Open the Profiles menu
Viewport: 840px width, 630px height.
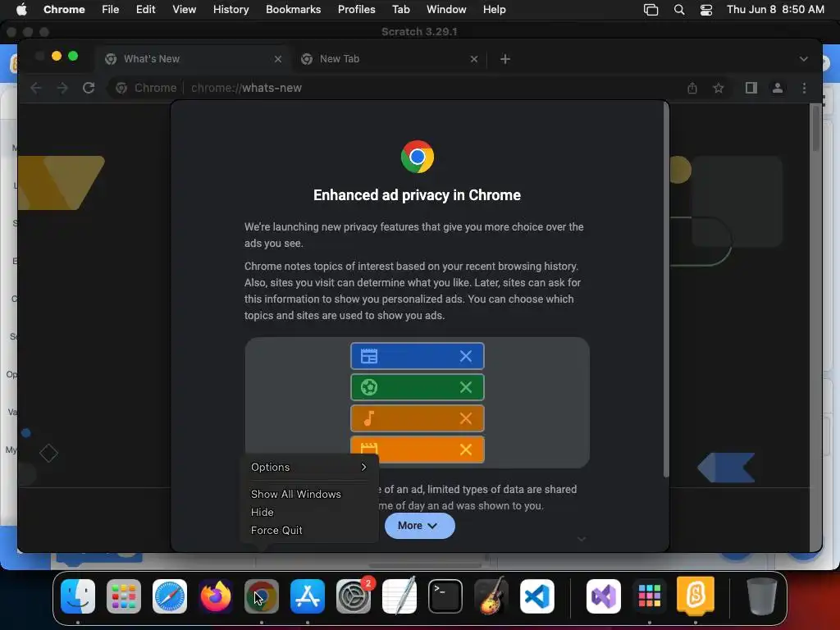356,9
